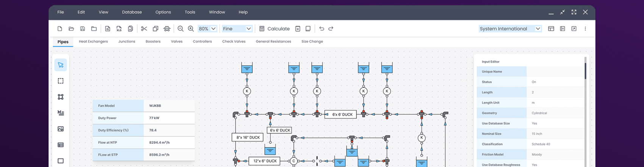Click the Fan Model value 'WJKBB'
Screen dimensions: 644x167
coord(155,106)
